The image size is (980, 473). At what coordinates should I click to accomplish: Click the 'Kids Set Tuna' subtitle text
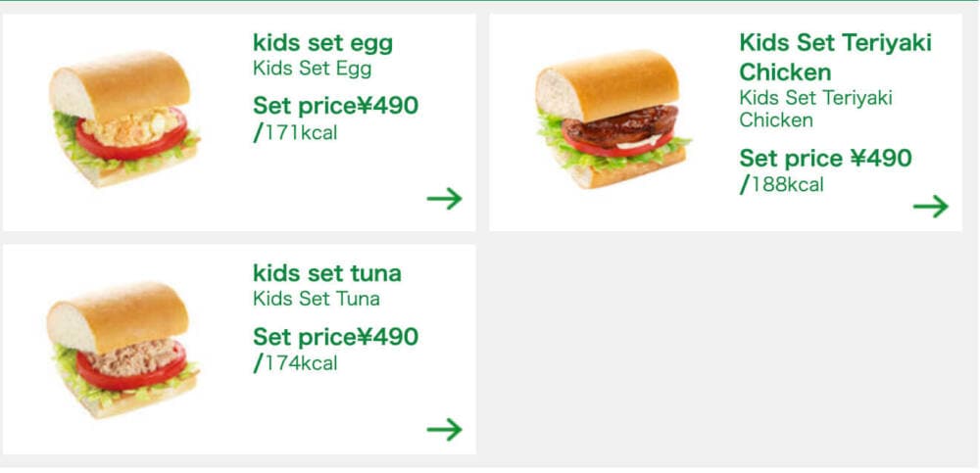tap(317, 299)
